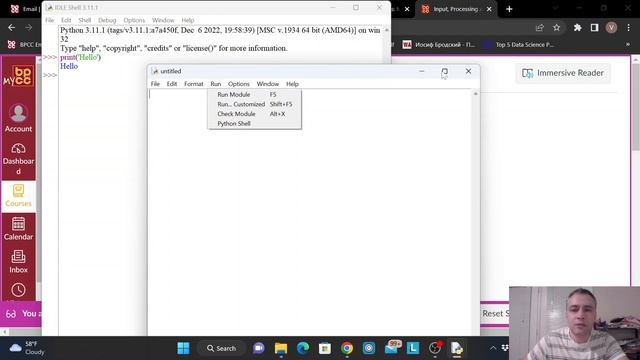Viewport: 640px width, 360px height.
Task: Click inside the untitled editor text area
Action: (309, 212)
